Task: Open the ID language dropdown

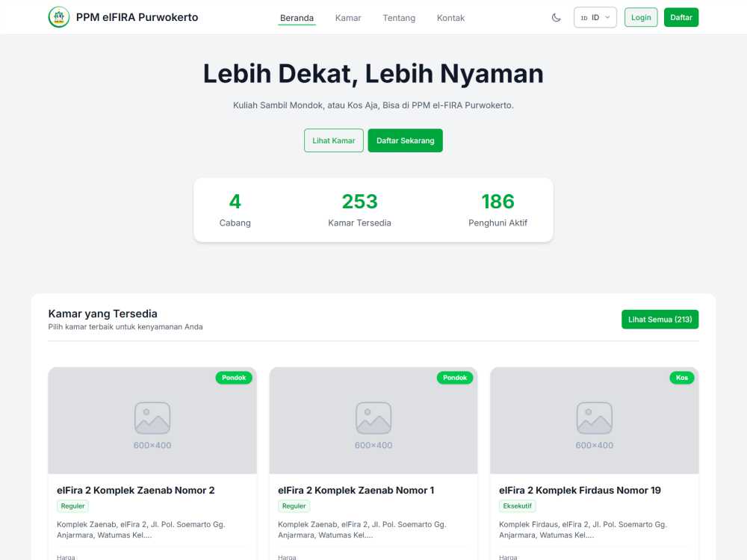Action: pyautogui.click(x=595, y=18)
